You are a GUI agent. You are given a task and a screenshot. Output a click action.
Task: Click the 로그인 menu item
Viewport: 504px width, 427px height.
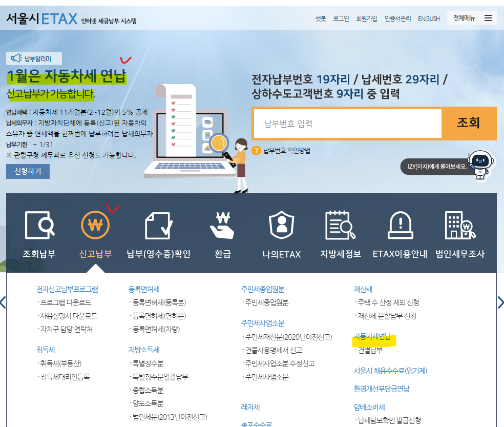341,18
